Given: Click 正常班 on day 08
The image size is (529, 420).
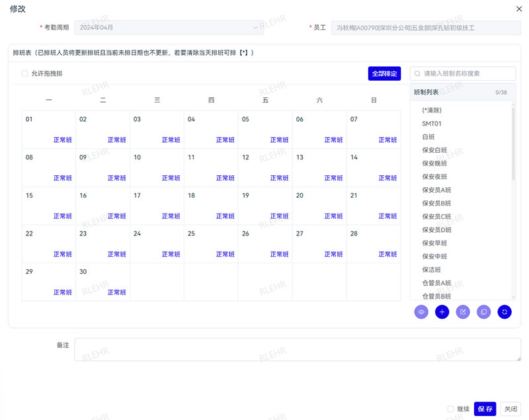Looking at the screenshot, I should (x=62, y=178).
